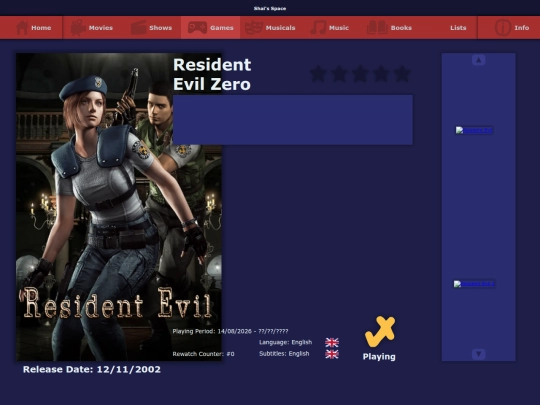Click the sidebar scroll-down arrow

(478, 354)
